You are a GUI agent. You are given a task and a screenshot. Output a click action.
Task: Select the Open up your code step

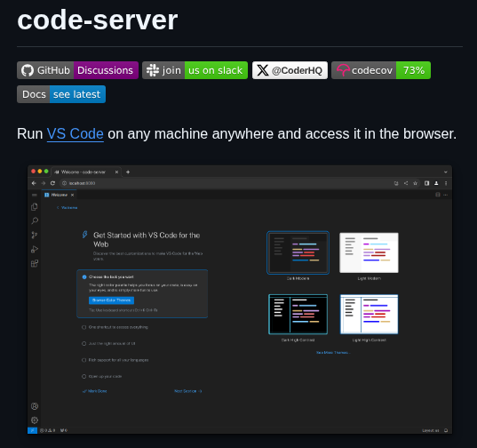(x=102, y=377)
